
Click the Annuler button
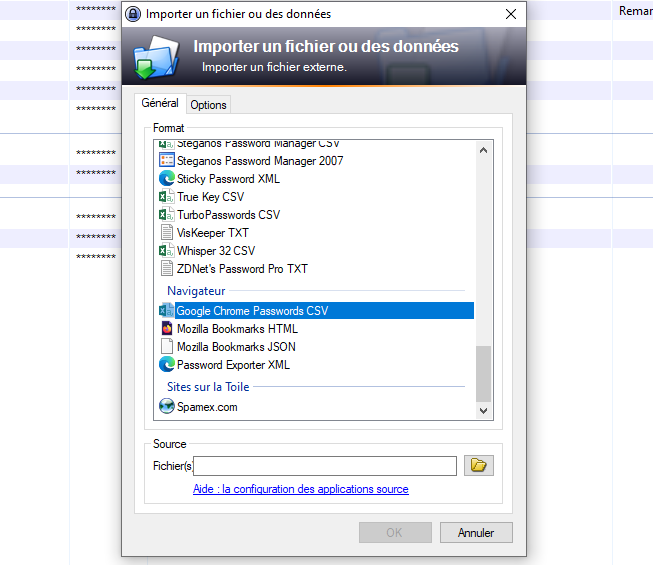(476, 533)
